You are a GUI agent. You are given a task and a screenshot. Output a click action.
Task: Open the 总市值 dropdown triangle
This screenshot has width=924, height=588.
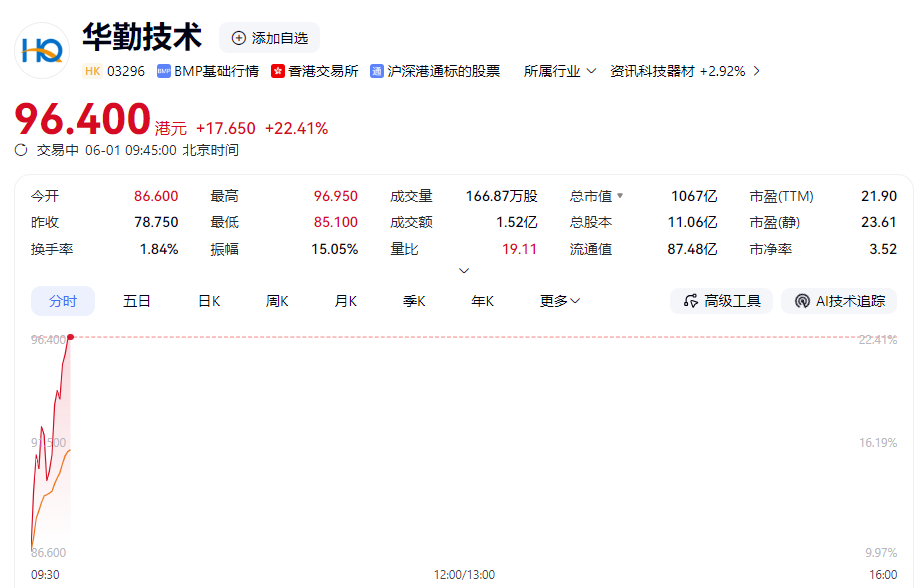point(620,196)
